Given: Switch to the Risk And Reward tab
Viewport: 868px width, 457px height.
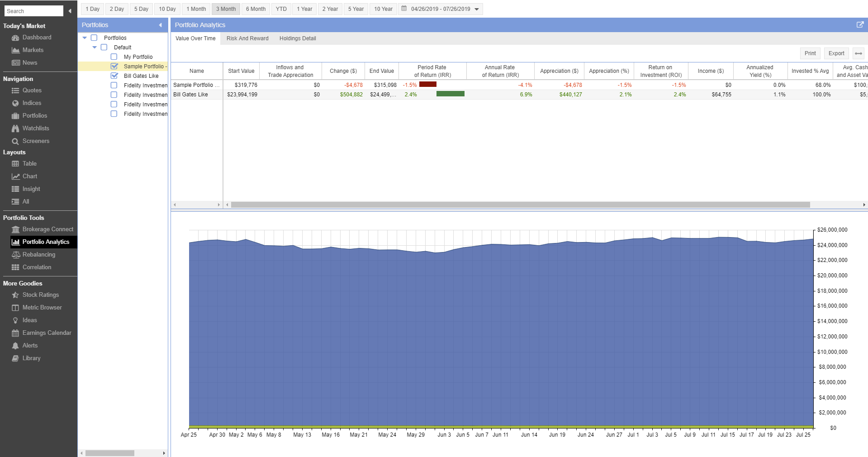Looking at the screenshot, I should coord(247,38).
